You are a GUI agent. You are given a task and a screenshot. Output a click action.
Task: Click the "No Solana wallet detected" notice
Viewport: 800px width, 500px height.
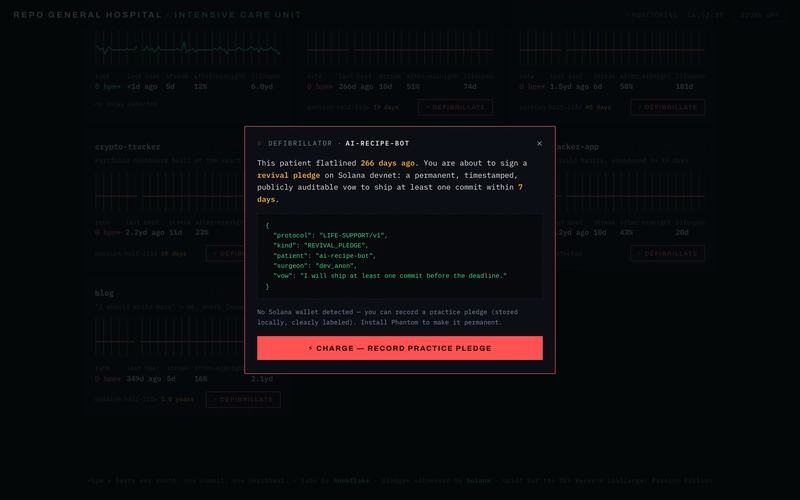coord(387,317)
